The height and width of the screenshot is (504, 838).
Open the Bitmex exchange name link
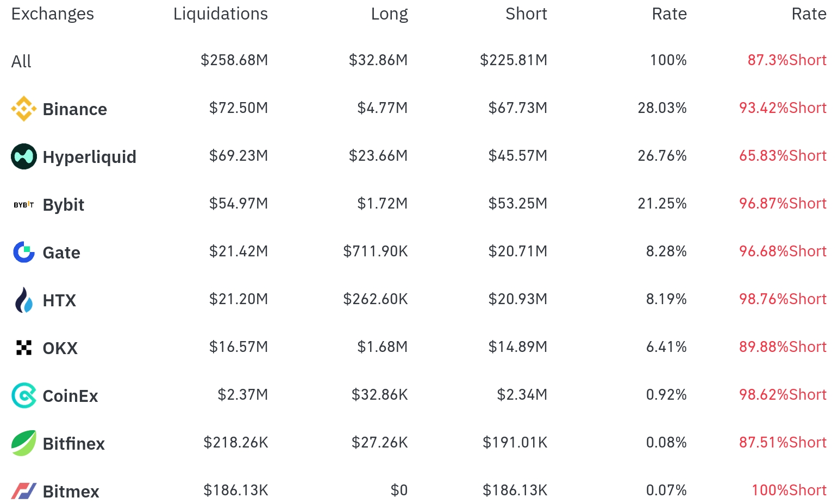pyautogui.click(x=71, y=492)
